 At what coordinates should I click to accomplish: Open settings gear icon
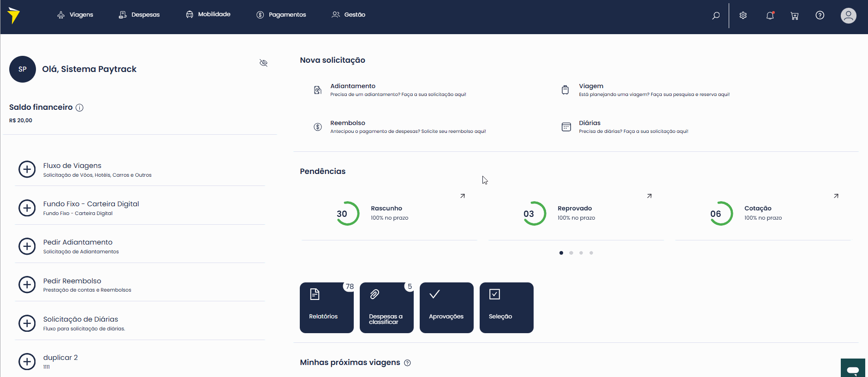coord(743,15)
